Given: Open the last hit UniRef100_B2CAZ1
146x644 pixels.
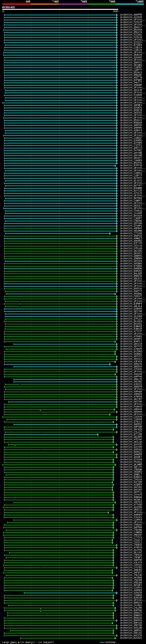Looking at the screenshot, I should click(131, 638).
